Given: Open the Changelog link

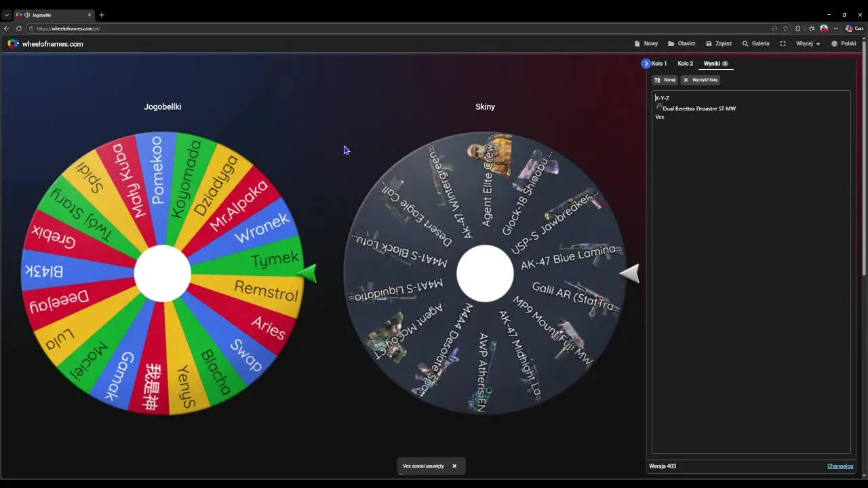Looking at the screenshot, I should [840, 466].
